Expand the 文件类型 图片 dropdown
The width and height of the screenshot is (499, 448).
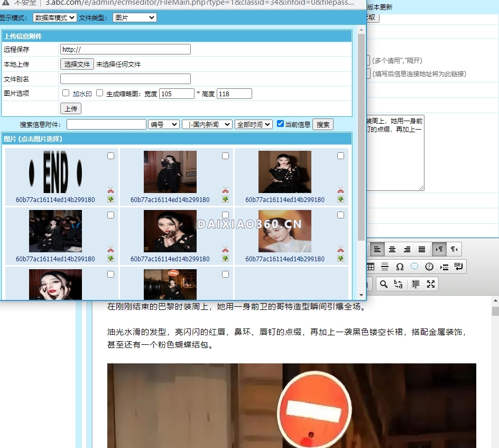click(x=135, y=17)
